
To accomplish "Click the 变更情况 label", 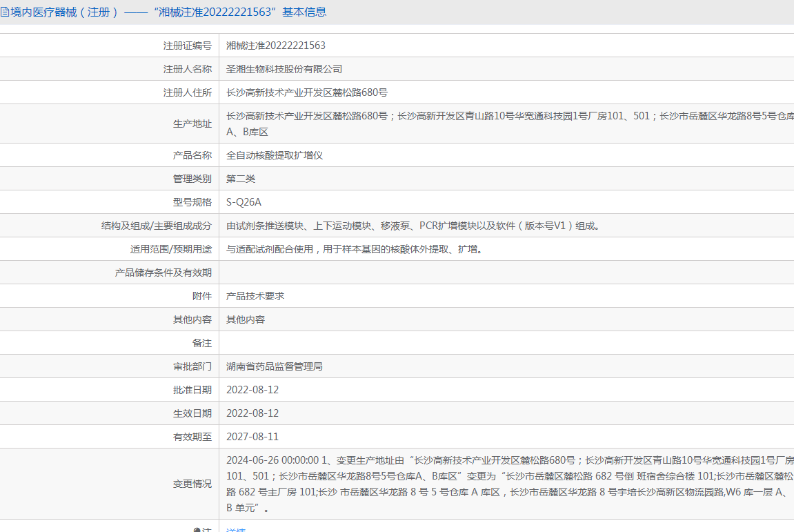I will tap(192, 484).
